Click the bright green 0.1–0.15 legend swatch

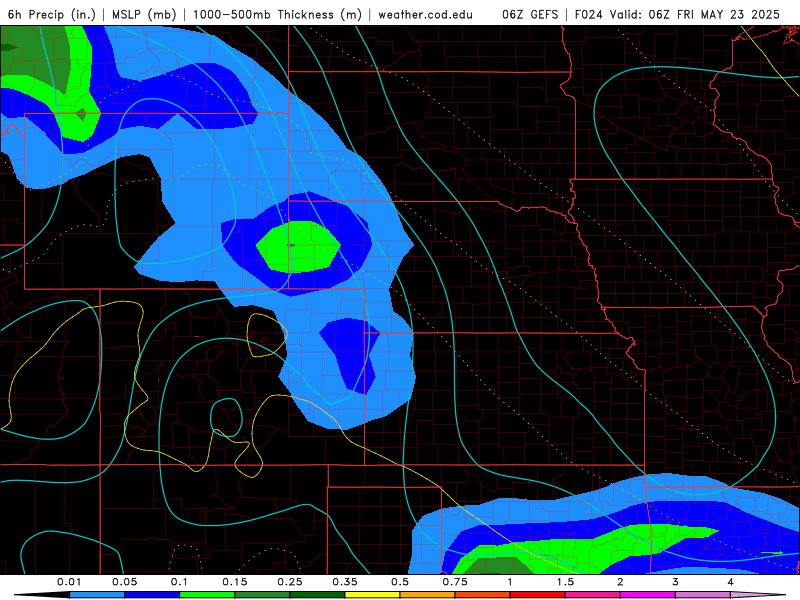pyautogui.click(x=207, y=595)
